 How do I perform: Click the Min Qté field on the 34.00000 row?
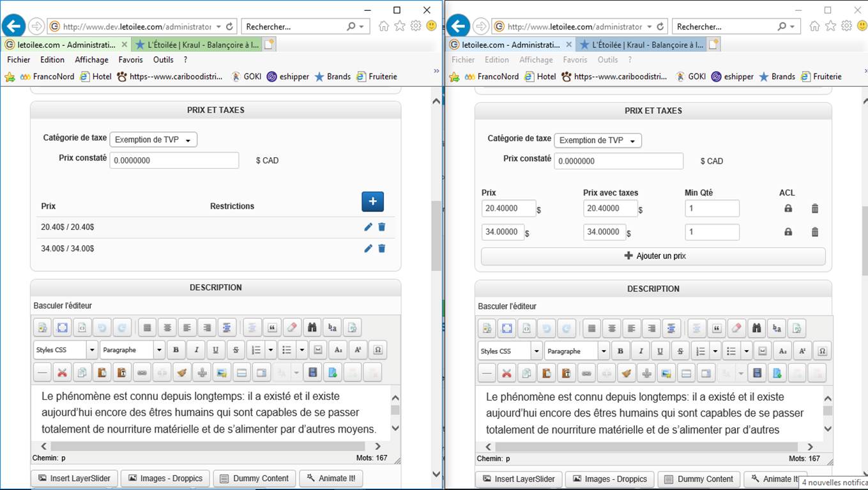click(712, 232)
